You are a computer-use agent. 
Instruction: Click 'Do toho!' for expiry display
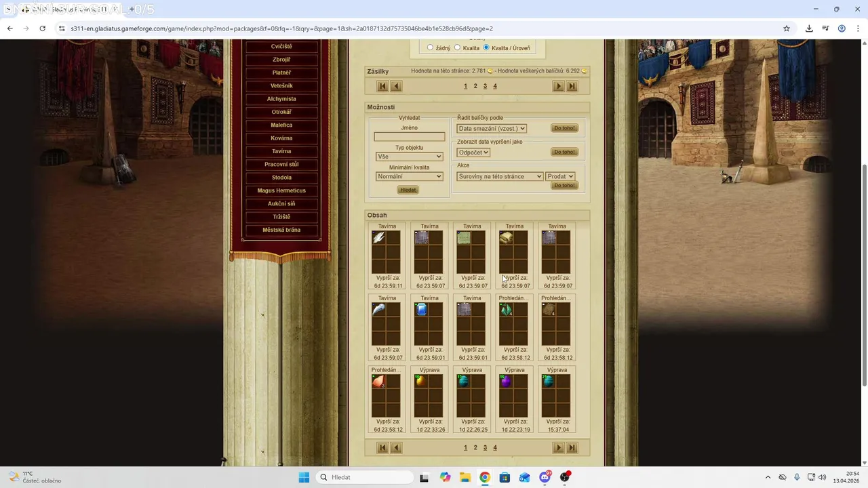coord(564,152)
